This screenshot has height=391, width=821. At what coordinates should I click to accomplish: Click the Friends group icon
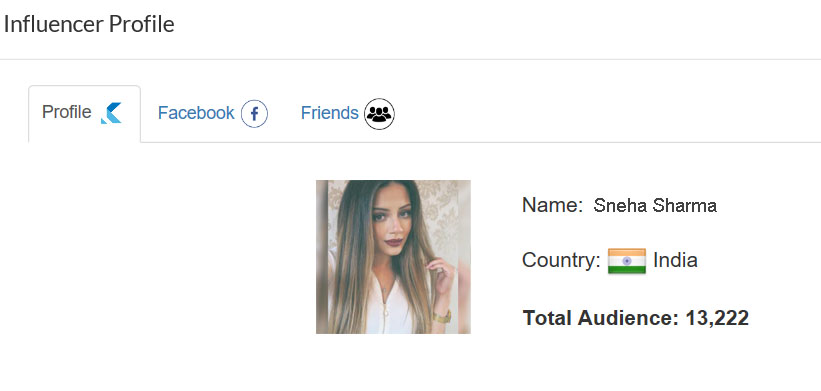[x=380, y=114]
